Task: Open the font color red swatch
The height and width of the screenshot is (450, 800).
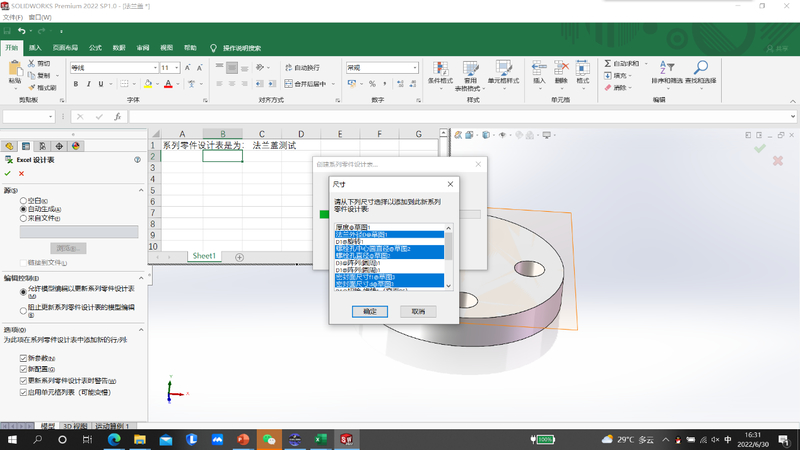Action: click(168, 84)
